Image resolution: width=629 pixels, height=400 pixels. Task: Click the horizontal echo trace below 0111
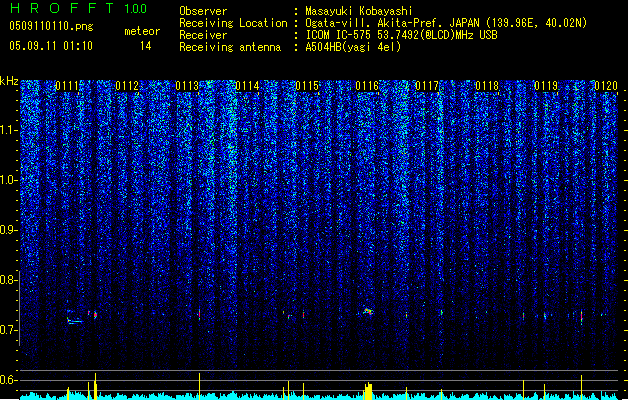75,321
